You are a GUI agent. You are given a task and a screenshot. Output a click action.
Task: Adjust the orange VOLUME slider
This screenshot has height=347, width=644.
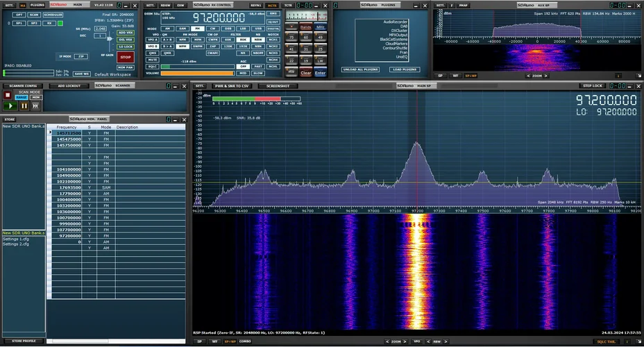coord(198,73)
